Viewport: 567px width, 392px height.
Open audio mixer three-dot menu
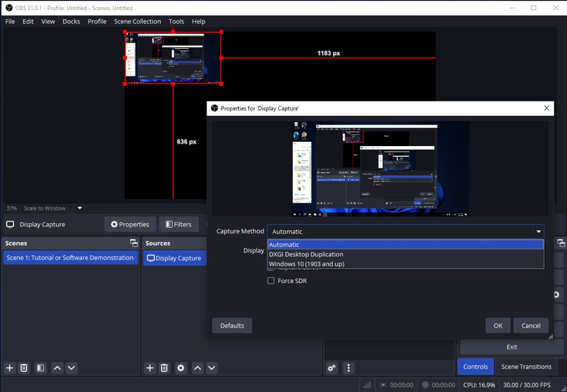(x=348, y=368)
